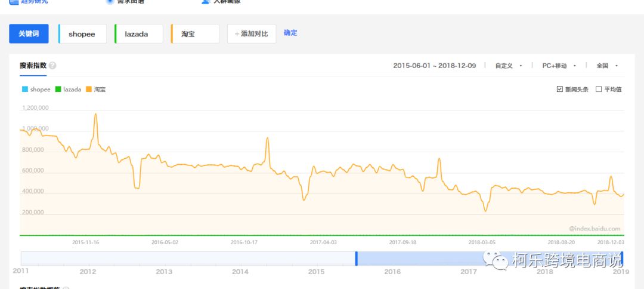This screenshot has width=644, height=289.
Task: Click the 2016-10-17 axis date label
Action: (x=244, y=242)
